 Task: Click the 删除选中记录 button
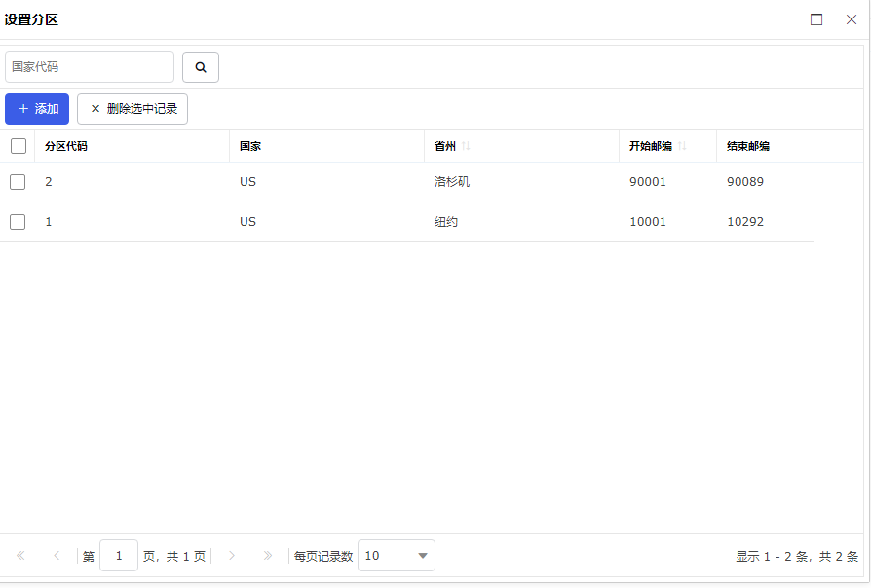click(133, 109)
